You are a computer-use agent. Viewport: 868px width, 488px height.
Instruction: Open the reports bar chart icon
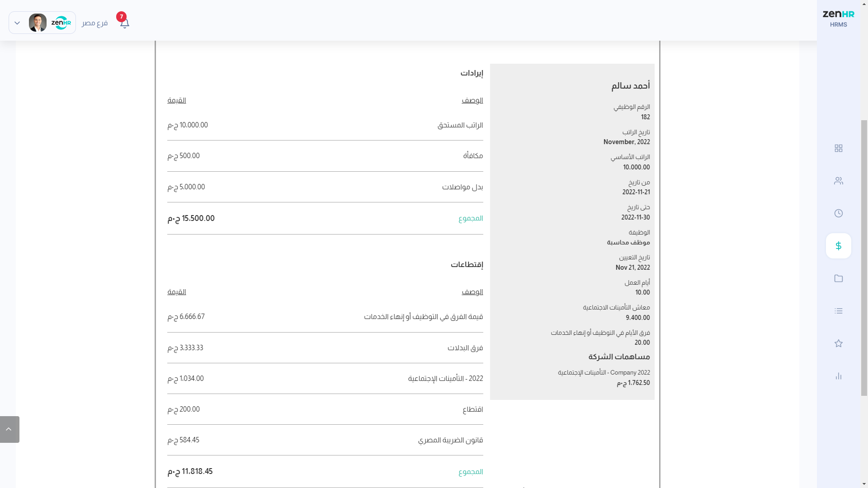point(838,376)
